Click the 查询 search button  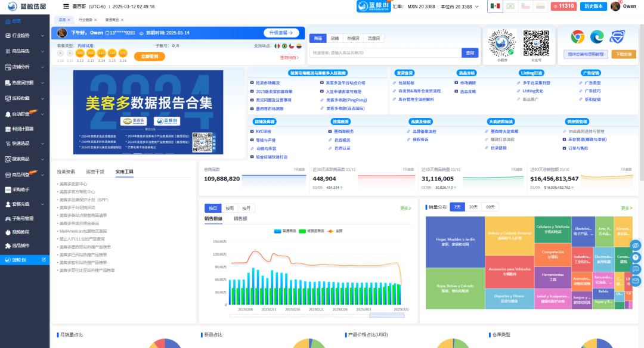(x=470, y=53)
